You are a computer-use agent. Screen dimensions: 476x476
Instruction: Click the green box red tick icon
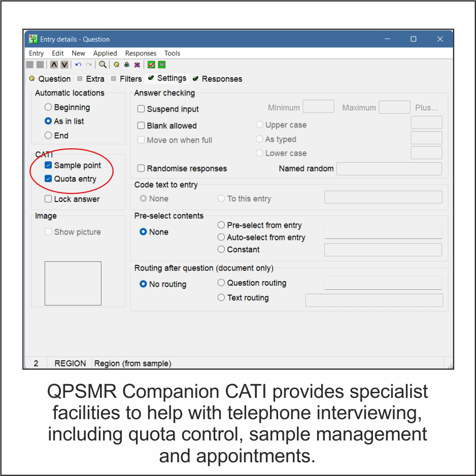click(151, 64)
